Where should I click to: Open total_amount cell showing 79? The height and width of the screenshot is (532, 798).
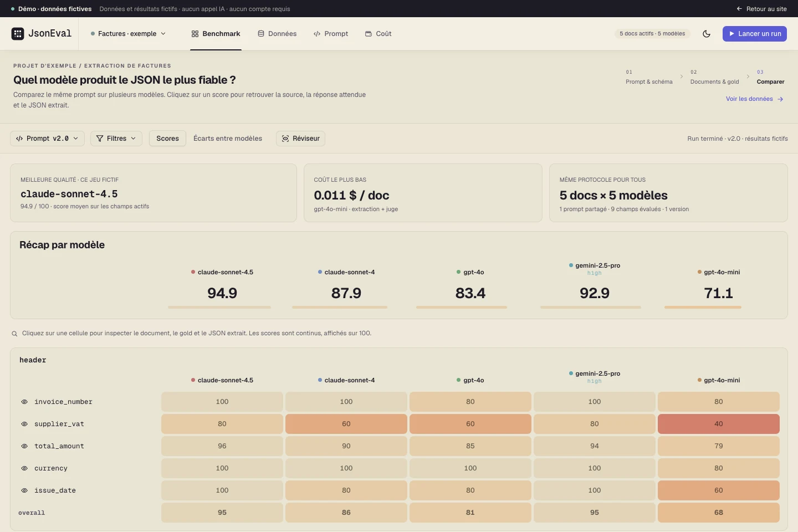pos(719,446)
